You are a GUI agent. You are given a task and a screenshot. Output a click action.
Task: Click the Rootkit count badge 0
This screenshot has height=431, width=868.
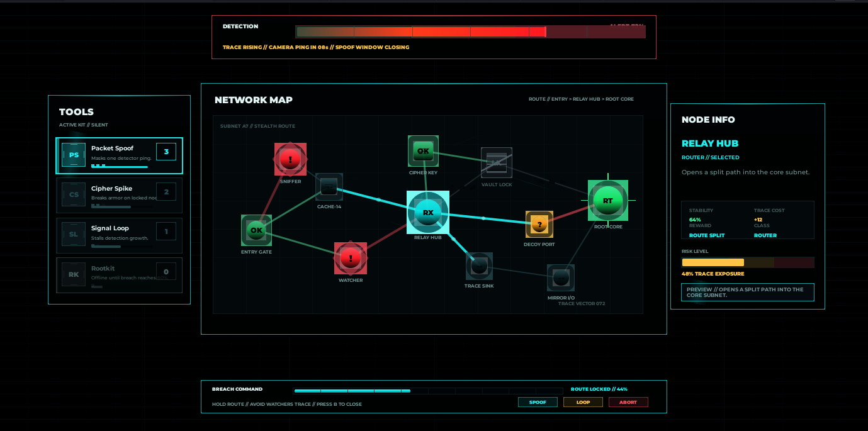pyautogui.click(x=166, y=272)
